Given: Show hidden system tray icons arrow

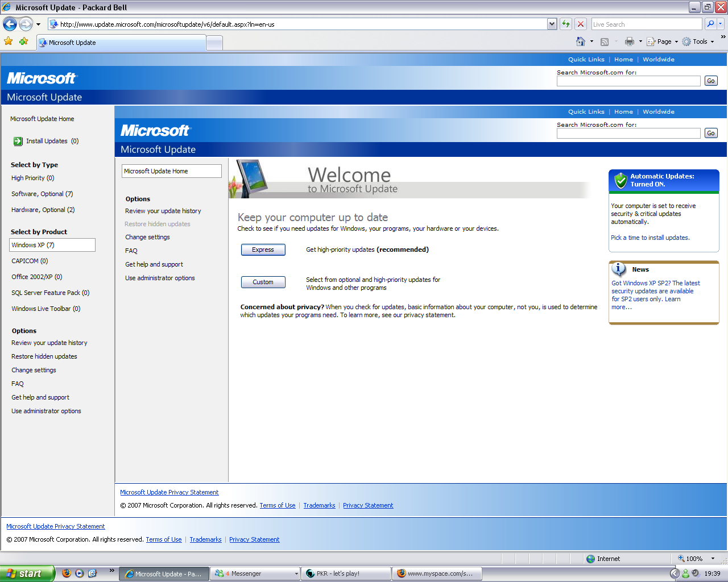Looking at the screenshot, I should tap(675, 573).
